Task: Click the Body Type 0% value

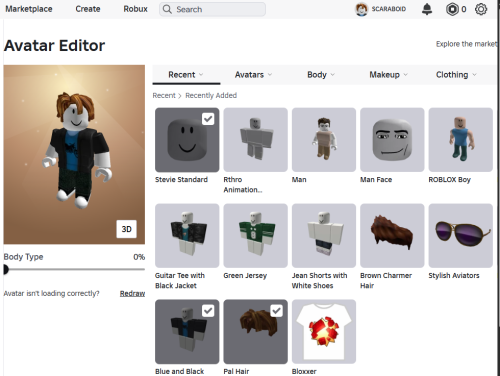Action: tap(139, 257)
